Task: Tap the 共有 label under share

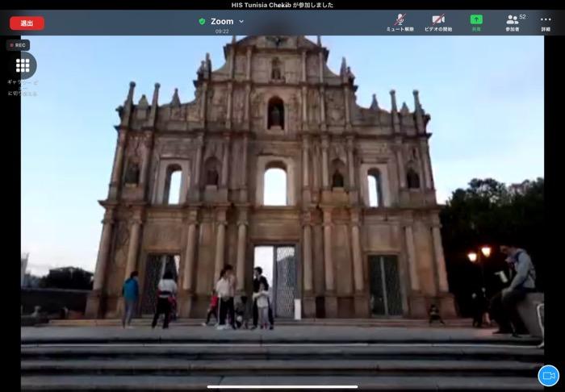Action: [476, 29]
